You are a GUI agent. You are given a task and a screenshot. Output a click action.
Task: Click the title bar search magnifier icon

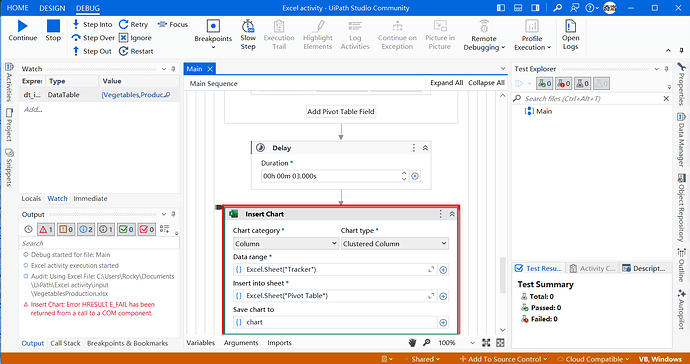pyautogui.click(x=558, y=8)
